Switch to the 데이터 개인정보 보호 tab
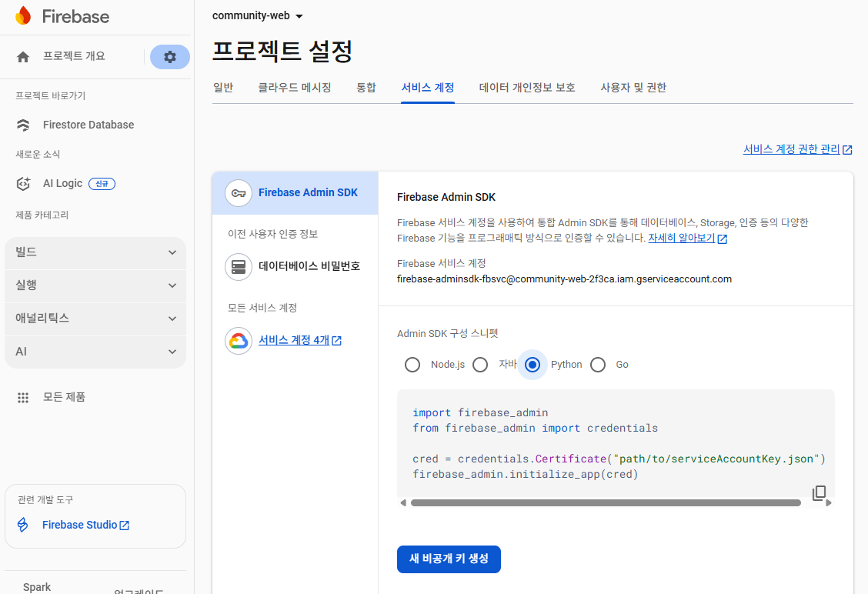 [x=527, y=88]
